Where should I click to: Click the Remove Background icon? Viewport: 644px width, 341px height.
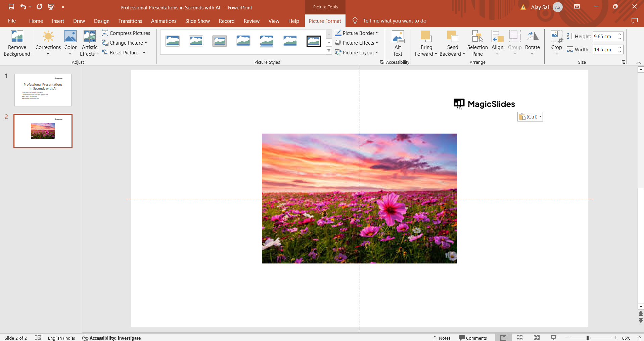pyautogui.click(x=17, y=36)
